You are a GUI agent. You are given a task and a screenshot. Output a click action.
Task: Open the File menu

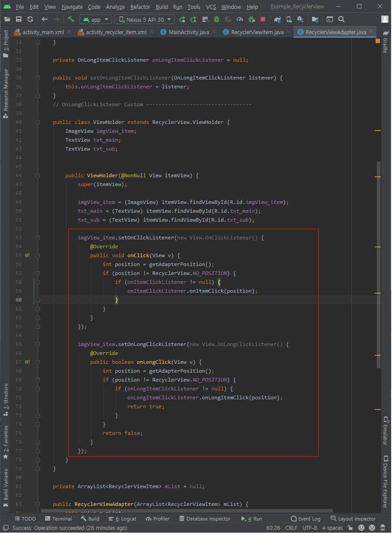(x=20, y=7)
